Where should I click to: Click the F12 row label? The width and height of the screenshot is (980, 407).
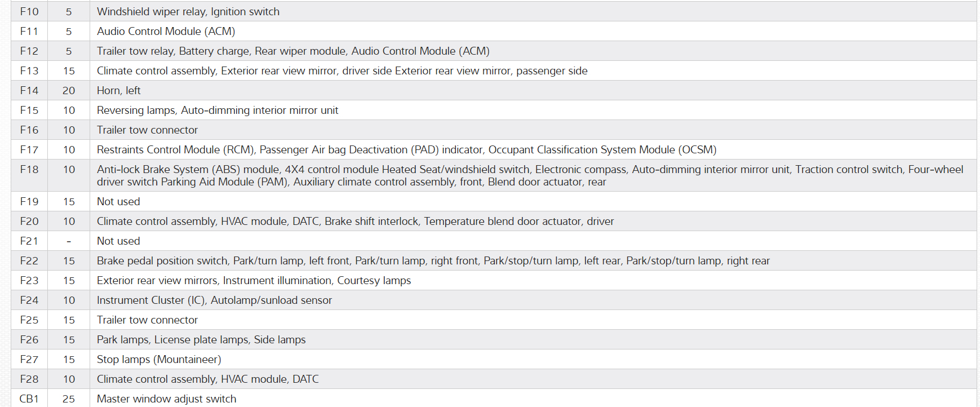[x=29, y=51]
